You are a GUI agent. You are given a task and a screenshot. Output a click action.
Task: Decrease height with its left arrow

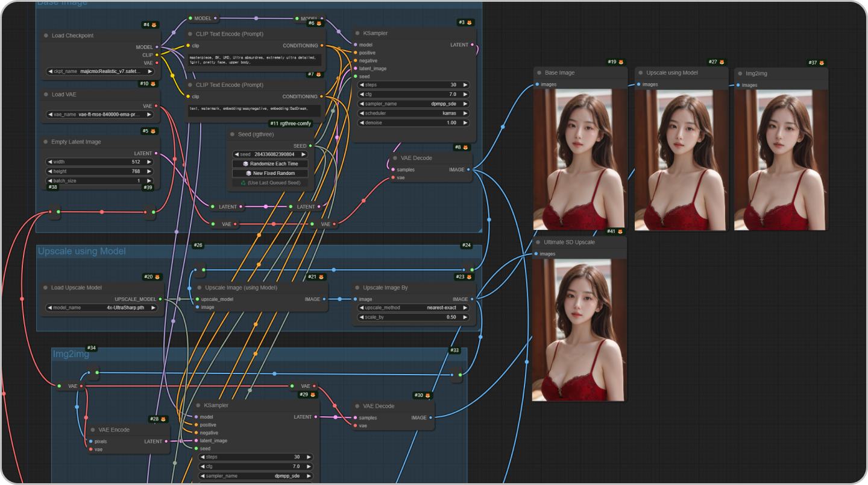[49, 171]
